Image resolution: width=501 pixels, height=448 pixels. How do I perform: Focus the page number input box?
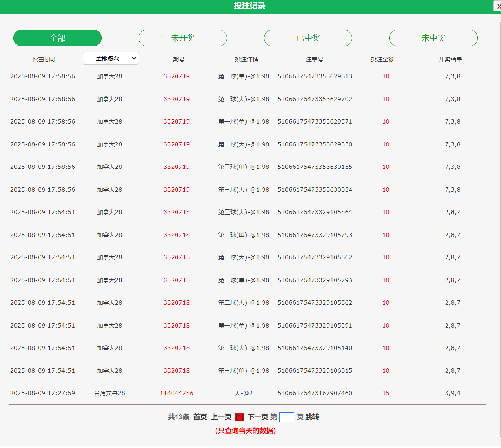tap(287, 417)
